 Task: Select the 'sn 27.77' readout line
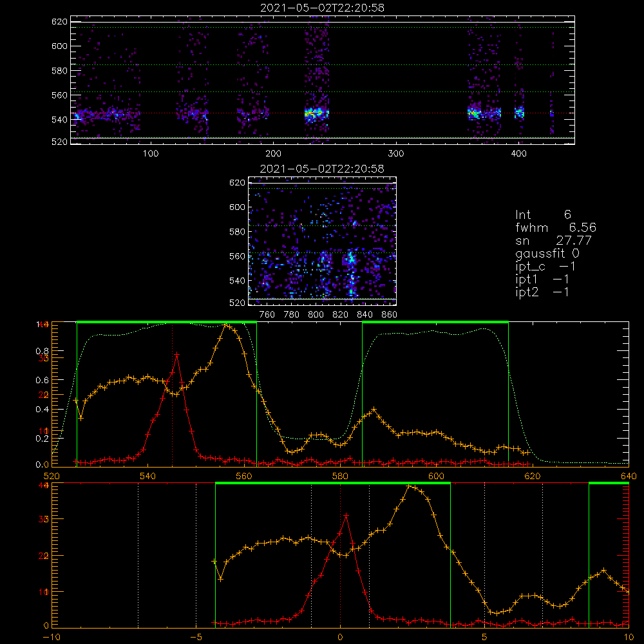pos(553,240)
